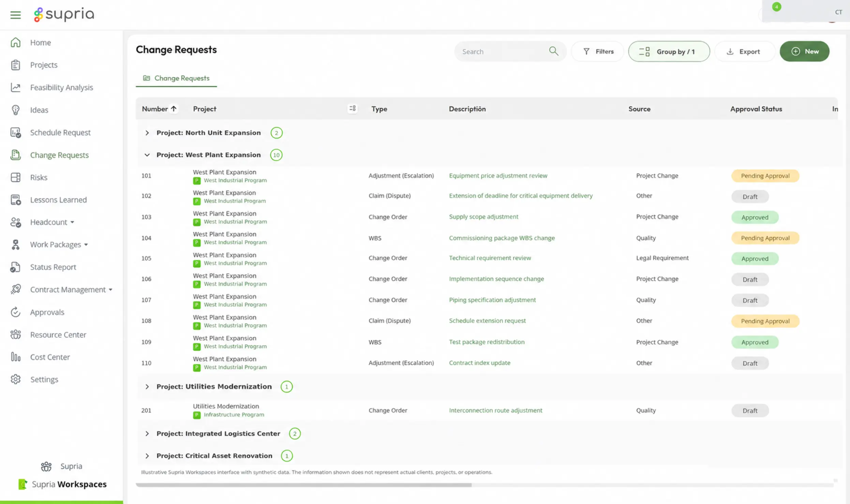Viewport: 850px width, 504px height.
Task: Click the program badge icon for request 101
Action: pyautogui.click(x=197, y=181)
